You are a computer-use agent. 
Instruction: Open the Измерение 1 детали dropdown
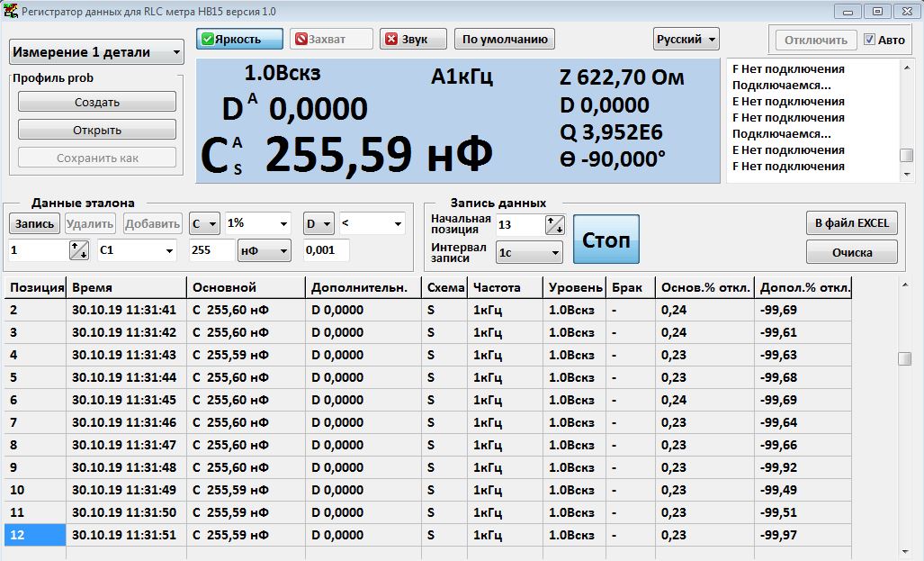pyautogui.click(x=96, y=52)
